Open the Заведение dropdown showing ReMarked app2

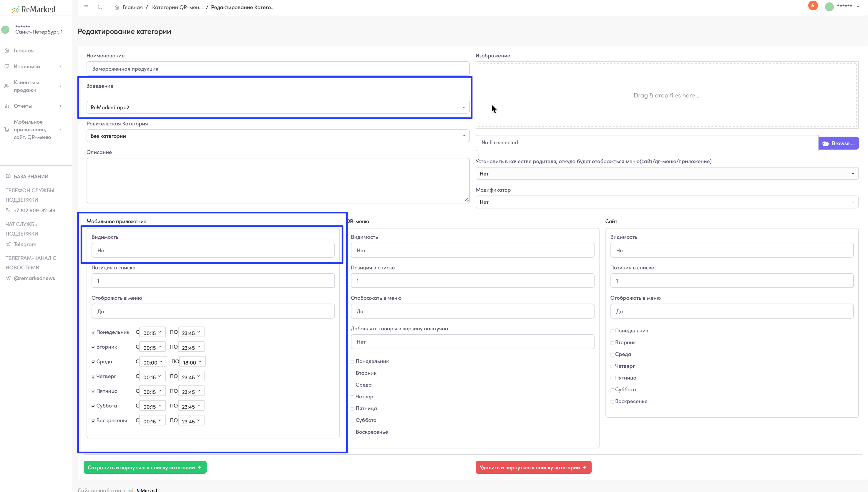click(278, 107)
